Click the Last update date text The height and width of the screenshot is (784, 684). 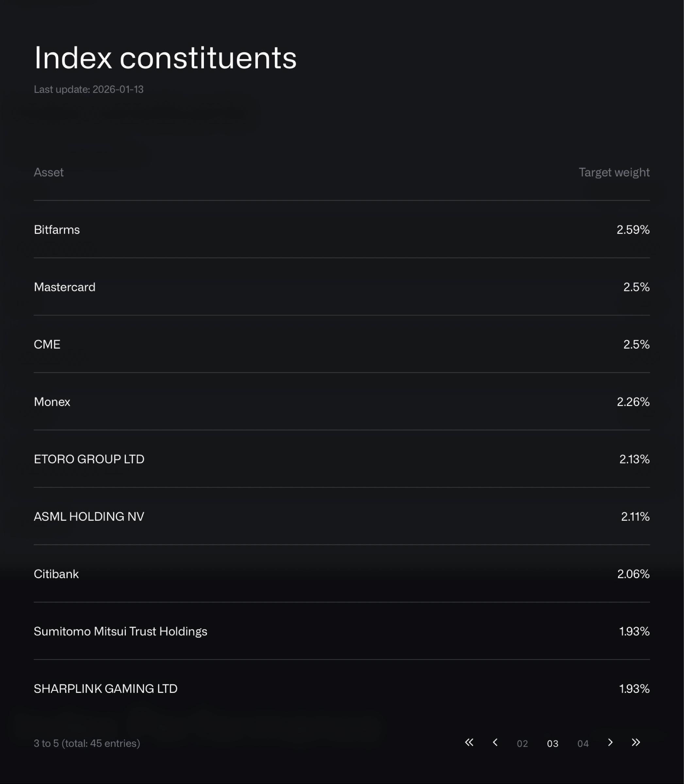(89, 89)
